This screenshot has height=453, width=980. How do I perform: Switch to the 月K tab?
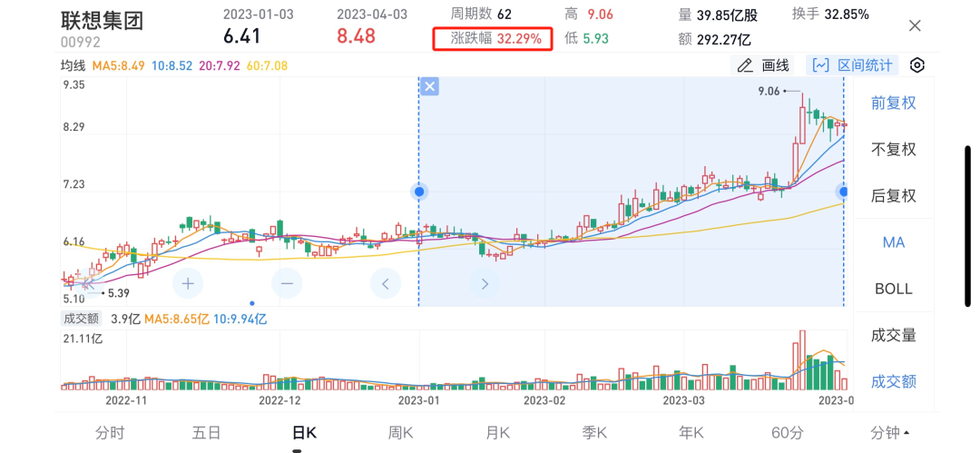click(498, 432)
